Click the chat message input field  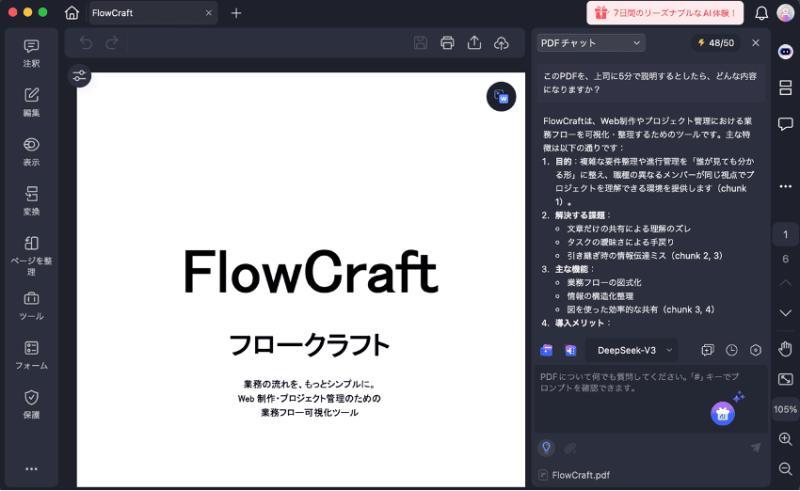tap(651, 398)
